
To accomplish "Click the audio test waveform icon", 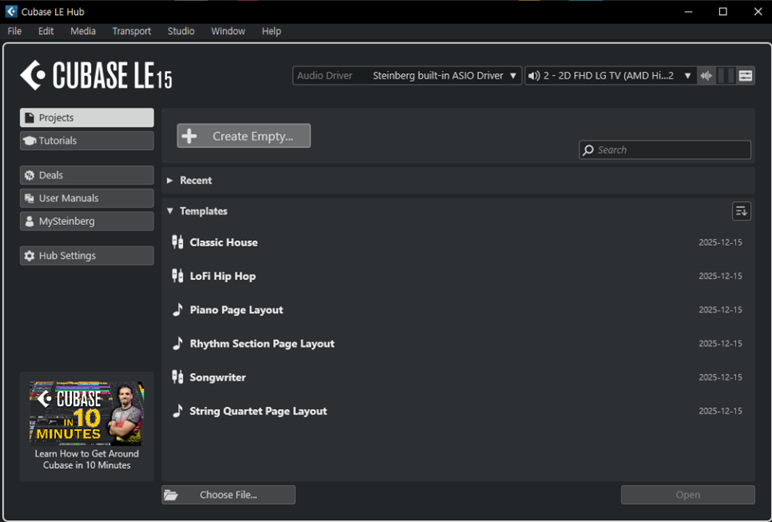I will coord(707,76).
